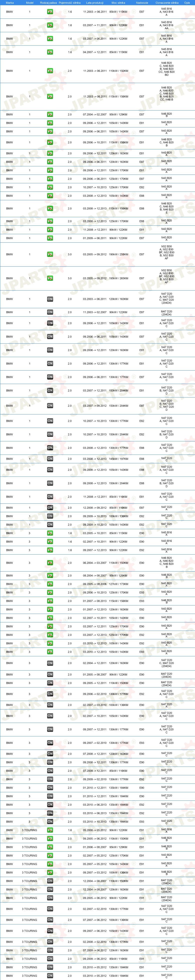
Task: Click E82 body cell in PB 125kW/170KM row
Action: coord(142,187)
